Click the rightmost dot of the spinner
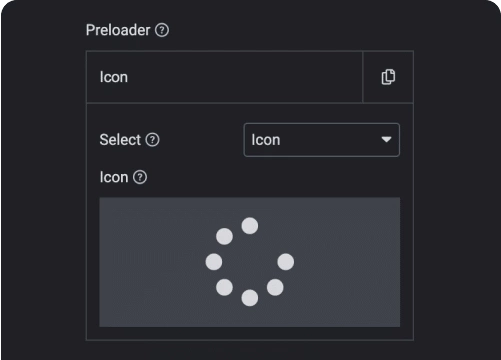Screen dimensions: 501x360 pyautogui.click(x=286, y=262)
